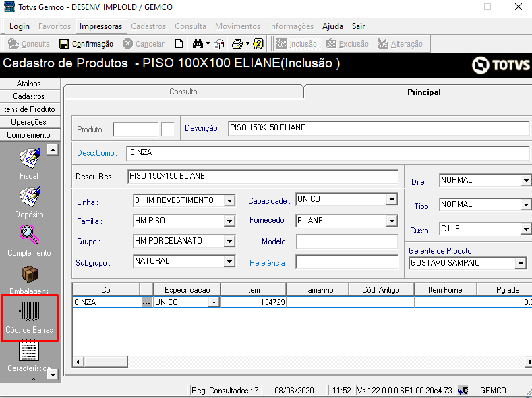Image resolution: width=532 pixels, height=398 pixels.
Task: Open the Especificacao UNICO dropdown in grid
Action: tap(214, 302)
